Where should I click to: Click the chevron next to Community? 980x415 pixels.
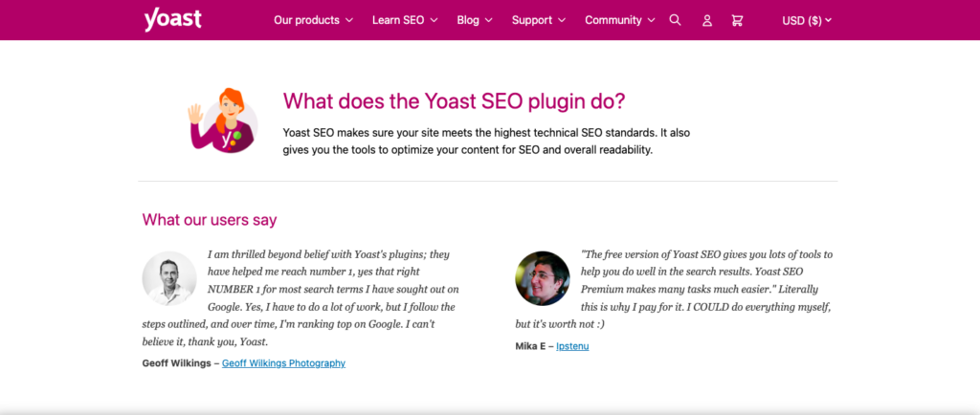tap(651, 20)
